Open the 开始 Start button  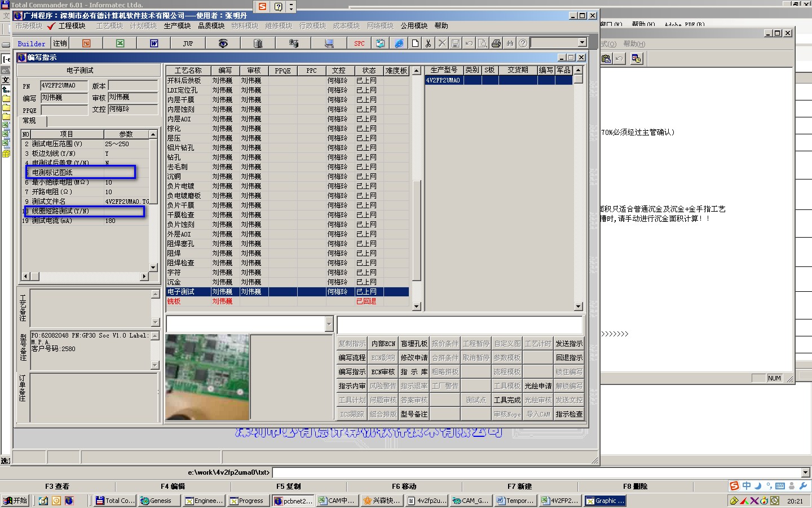[x=16, y=501]
